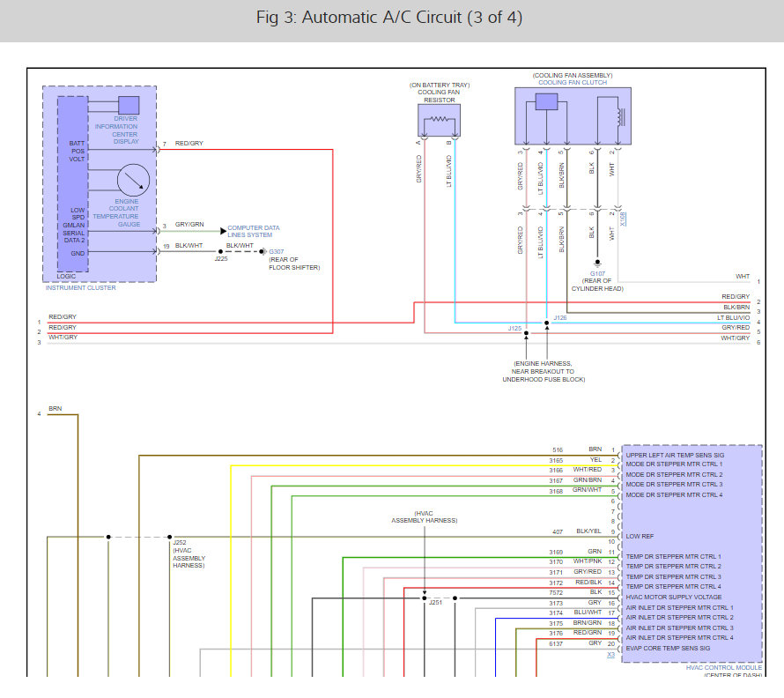
Task: Select the COOLING FAN CLUTCH label
Action: coord(573,83)
